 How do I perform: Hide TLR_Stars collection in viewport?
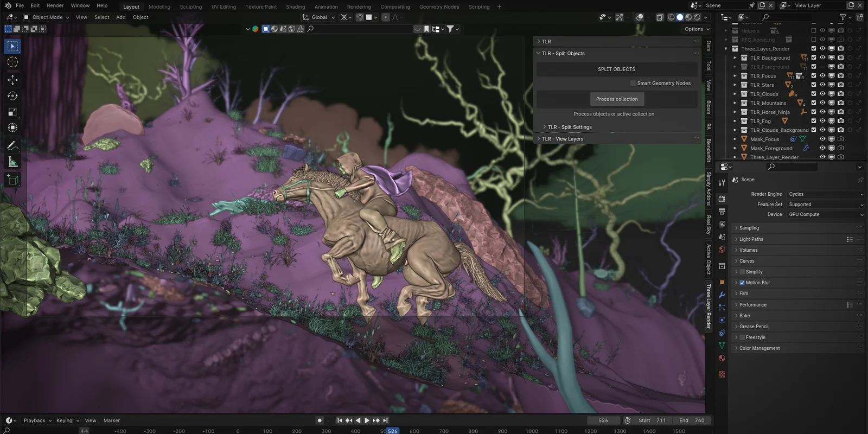[x=822, y=85]
